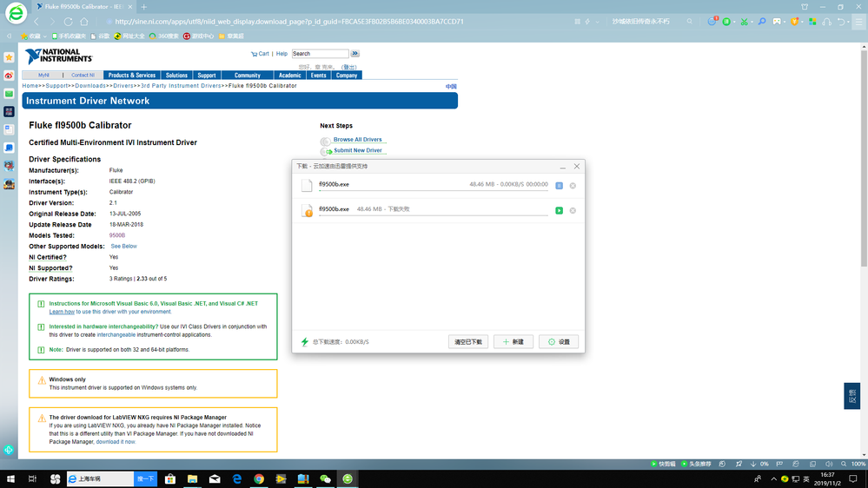Click the See Below link
This screenshot has width=868, height=488.
coord(123,247)
